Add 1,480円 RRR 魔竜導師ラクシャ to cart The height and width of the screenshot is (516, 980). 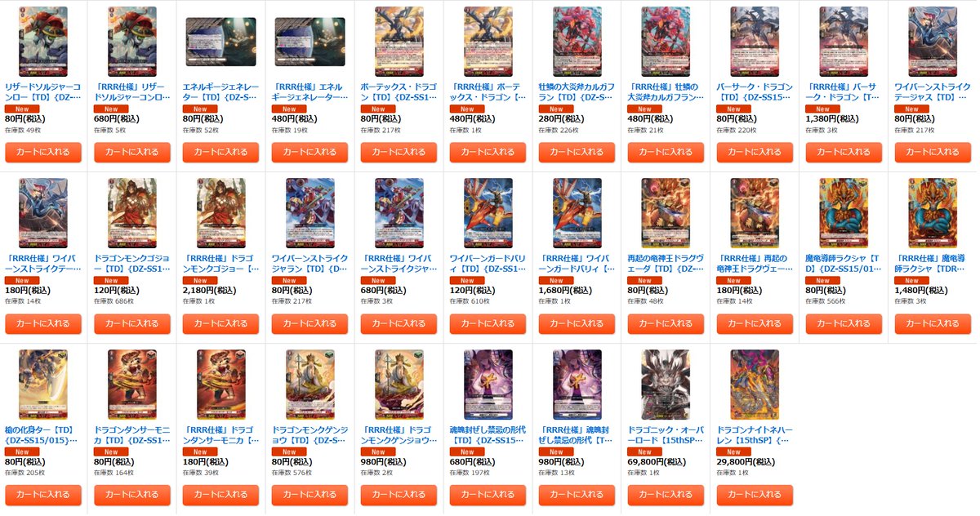[933, 323]
